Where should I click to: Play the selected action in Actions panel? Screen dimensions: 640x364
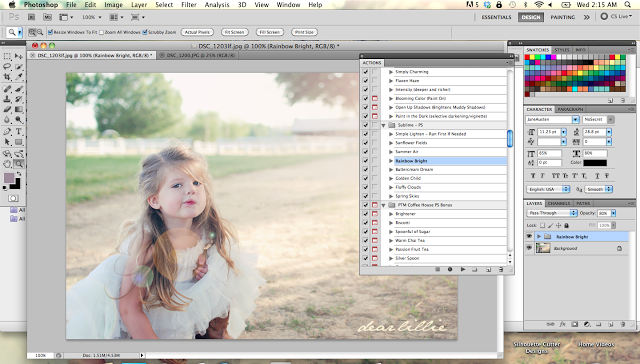tap(463, 269)
